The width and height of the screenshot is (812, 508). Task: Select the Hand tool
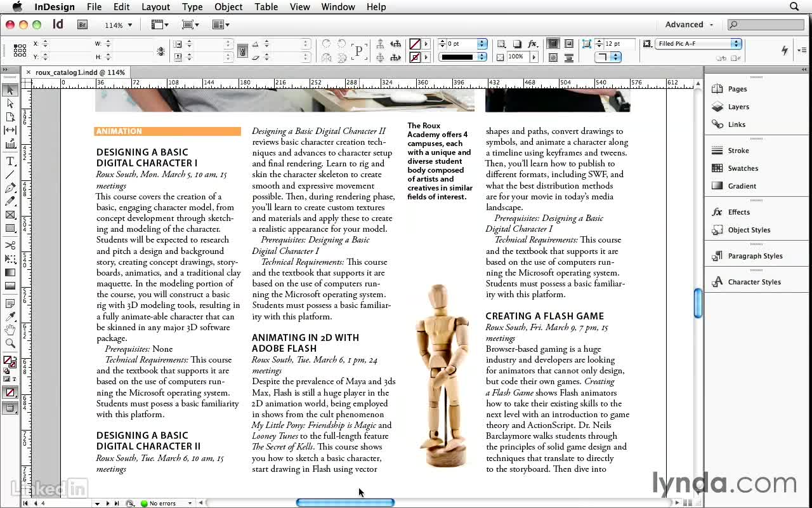pyautogui.click(x=10, y=330)
